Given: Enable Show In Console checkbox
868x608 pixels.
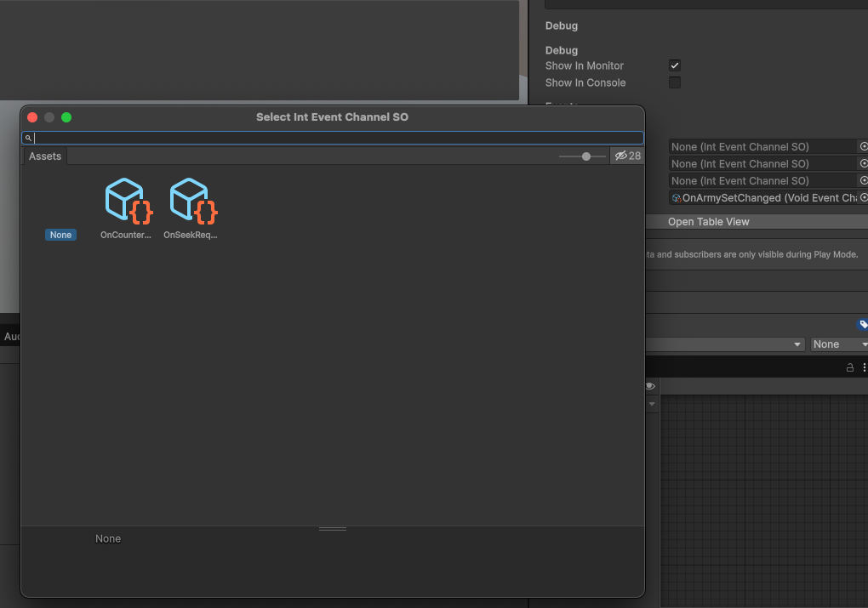Looking at the screenshot, I should [x=675, y=82].
